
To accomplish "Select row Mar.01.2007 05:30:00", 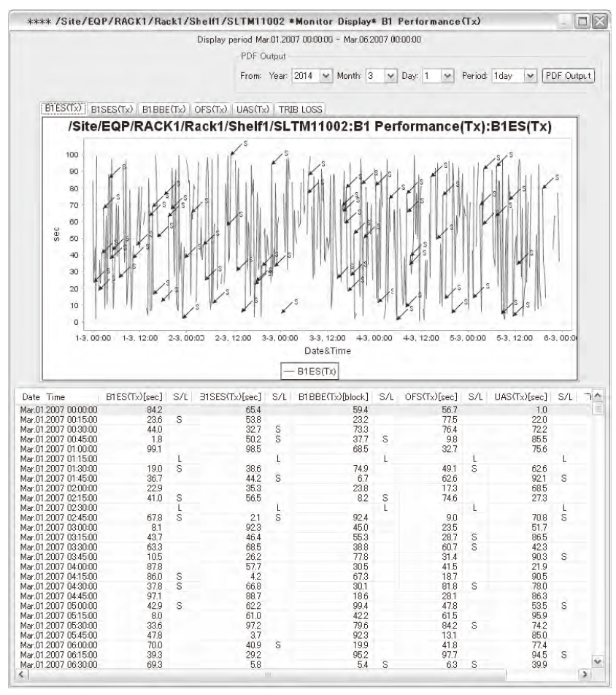I will (x=304, y=626).
